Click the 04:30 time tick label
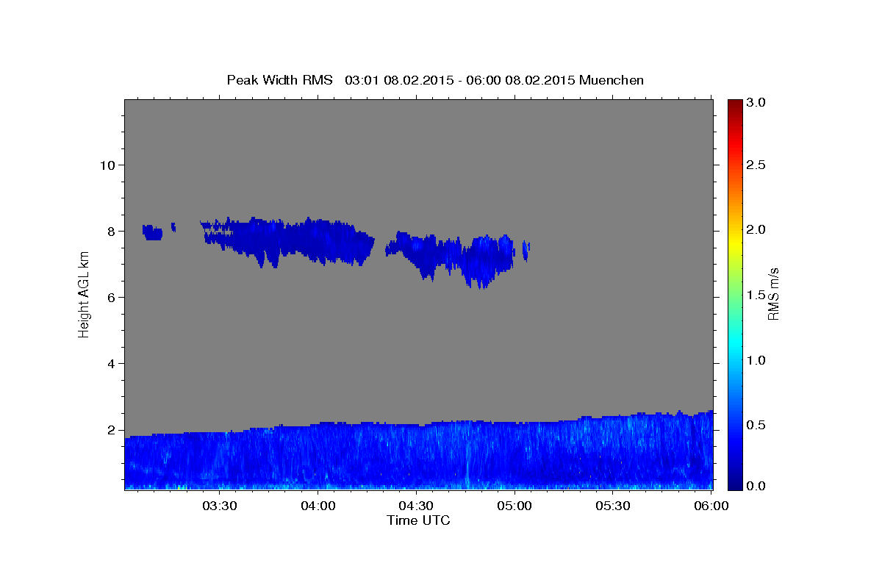Image resolution: width=882 pixels, height=588 pixels. click(x=417, y=506)
